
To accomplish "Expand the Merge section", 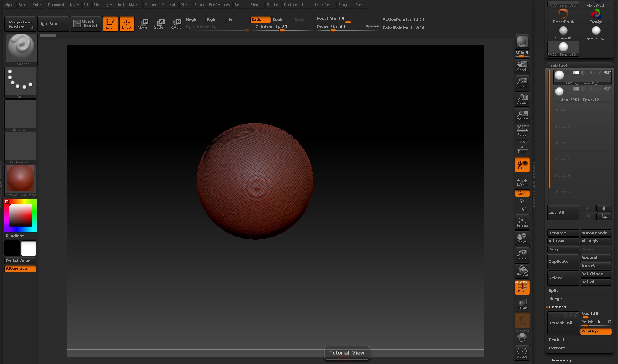I will click(x=555, y=299).
